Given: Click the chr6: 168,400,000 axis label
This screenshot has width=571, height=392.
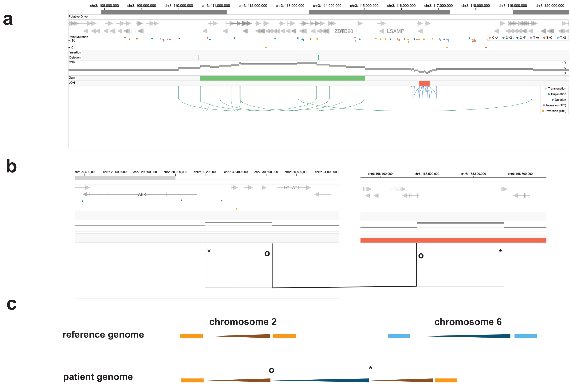Looking at the screenshot, I should 380,174.
